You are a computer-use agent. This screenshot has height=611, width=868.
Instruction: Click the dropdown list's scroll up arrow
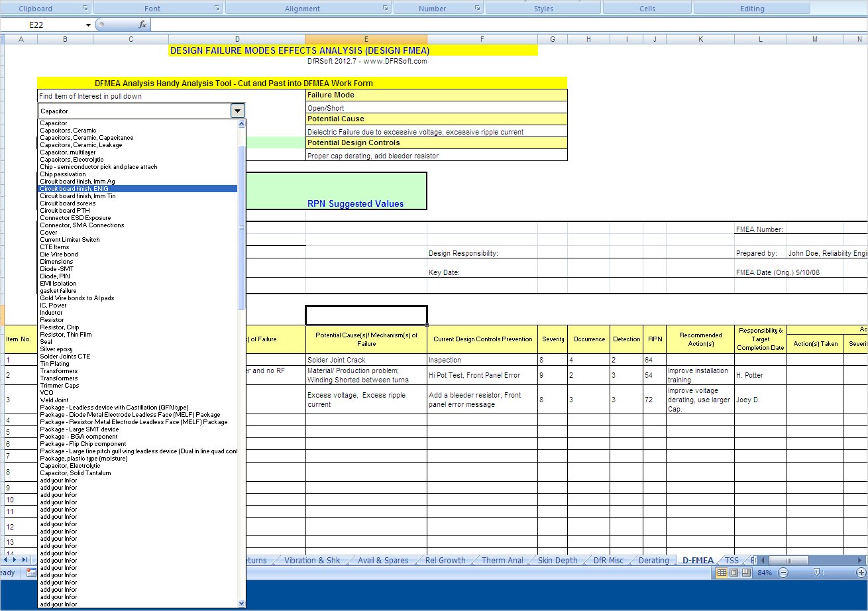tap(241, 123)
